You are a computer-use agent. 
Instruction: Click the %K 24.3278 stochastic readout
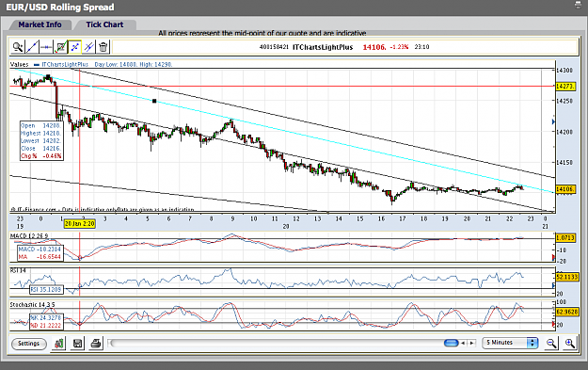pos(46,318)
